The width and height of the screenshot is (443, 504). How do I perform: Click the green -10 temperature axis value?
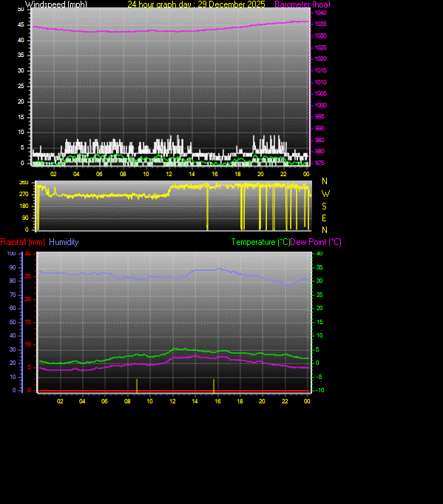coord(320,391)
